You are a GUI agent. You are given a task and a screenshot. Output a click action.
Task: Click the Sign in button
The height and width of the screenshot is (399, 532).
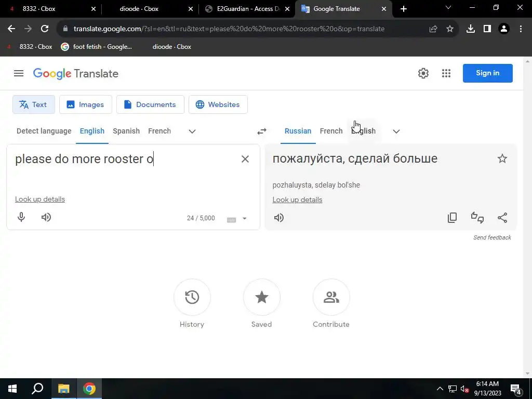[487, 73]
